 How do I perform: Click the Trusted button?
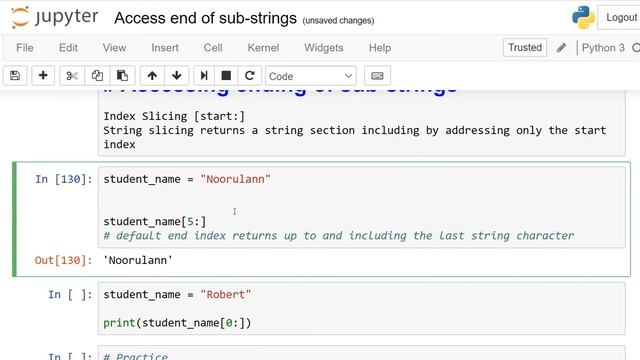pyautogui.click(x=525, y=48)
